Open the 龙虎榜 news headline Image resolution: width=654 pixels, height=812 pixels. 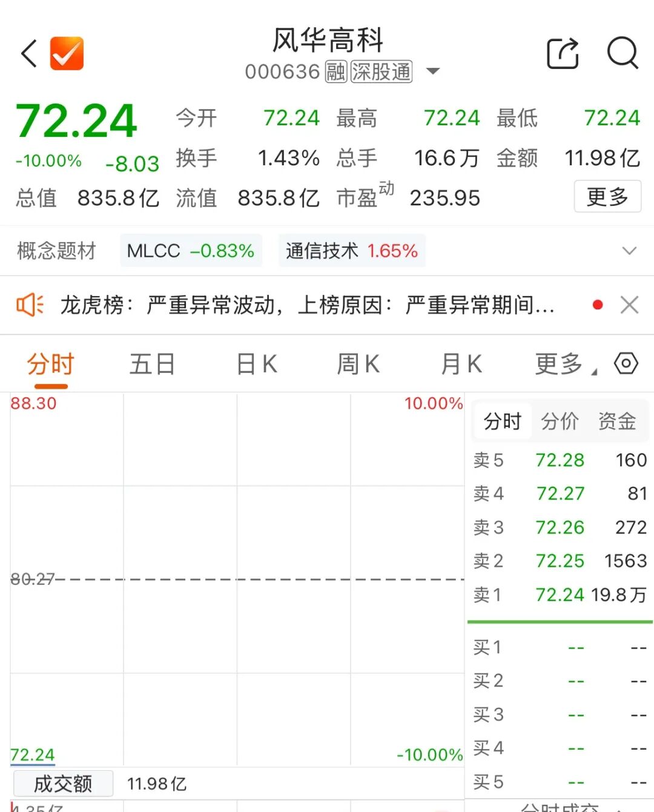coord(307,305)
